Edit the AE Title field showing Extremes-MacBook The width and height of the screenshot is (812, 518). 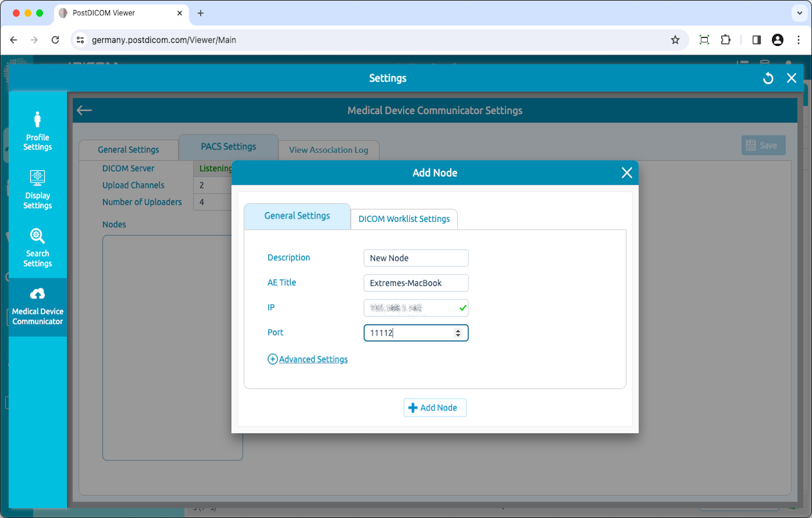pos(416,283)
